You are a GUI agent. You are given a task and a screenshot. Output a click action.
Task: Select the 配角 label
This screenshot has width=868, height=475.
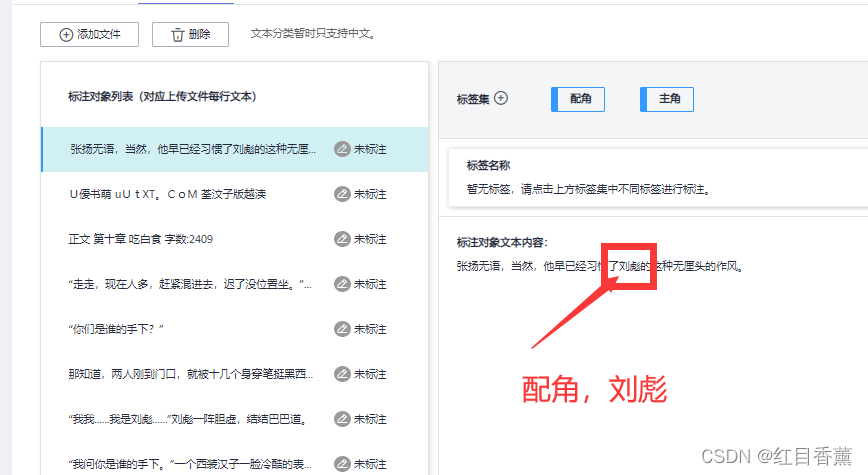coord(578,99)
